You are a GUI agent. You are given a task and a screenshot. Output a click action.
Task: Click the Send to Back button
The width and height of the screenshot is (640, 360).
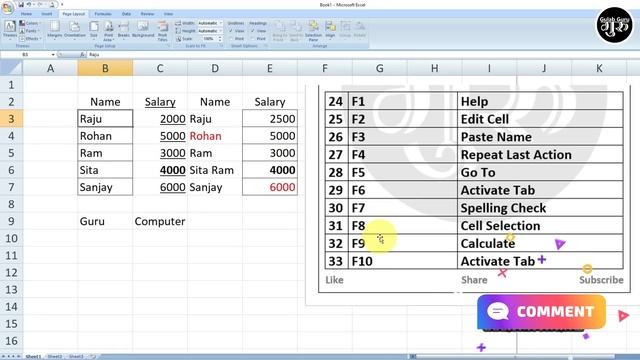click(296, 31)
